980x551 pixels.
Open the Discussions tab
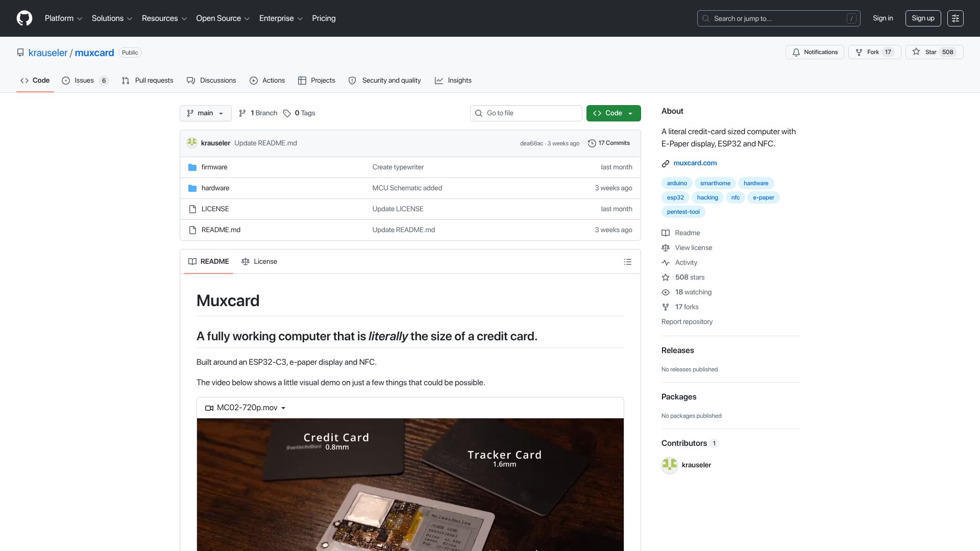tap(211, 81)
